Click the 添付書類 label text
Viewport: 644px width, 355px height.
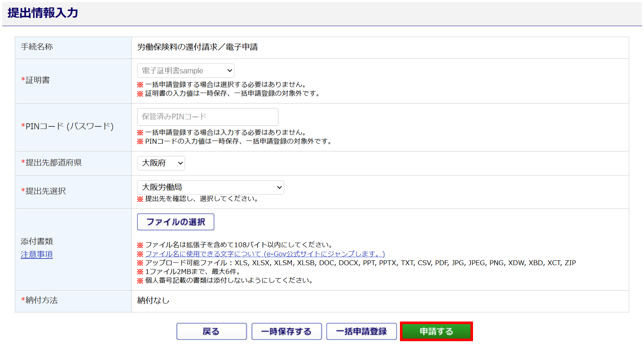pos(37,241)
